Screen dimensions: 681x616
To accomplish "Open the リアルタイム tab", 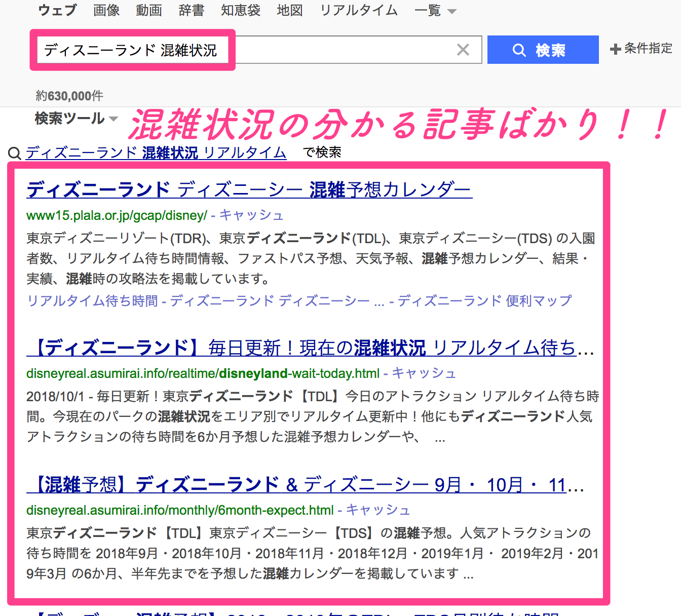I will [x=359, y=10].
